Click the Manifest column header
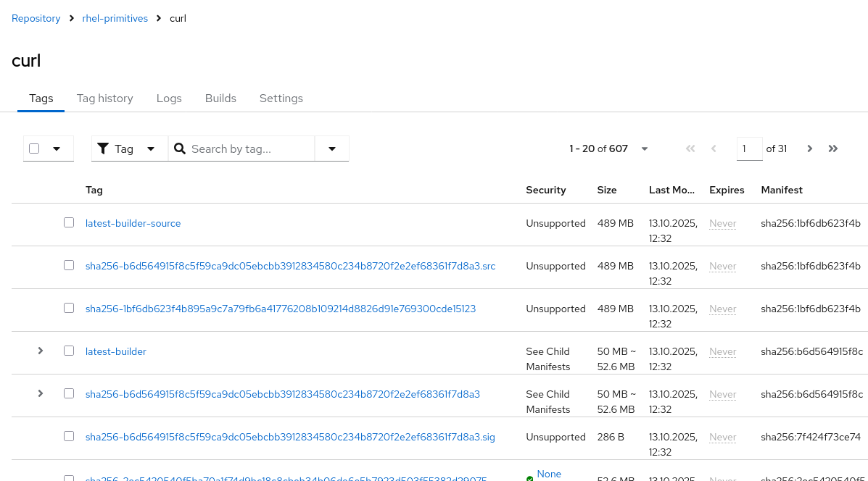Image resolution: width=868 pixels, height=481 pixels. 782,190
